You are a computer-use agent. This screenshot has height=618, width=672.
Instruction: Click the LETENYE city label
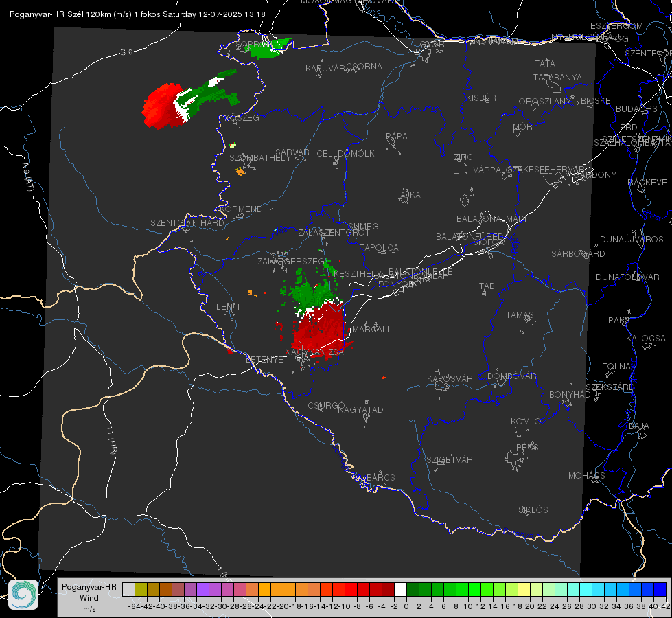[264, 360]
